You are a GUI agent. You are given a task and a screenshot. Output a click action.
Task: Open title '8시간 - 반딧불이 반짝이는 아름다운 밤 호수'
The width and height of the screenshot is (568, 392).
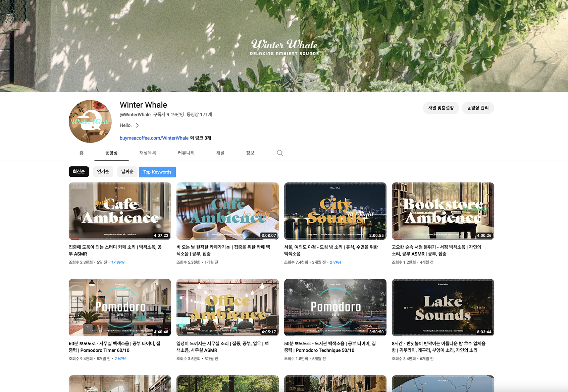coord(438,347)
